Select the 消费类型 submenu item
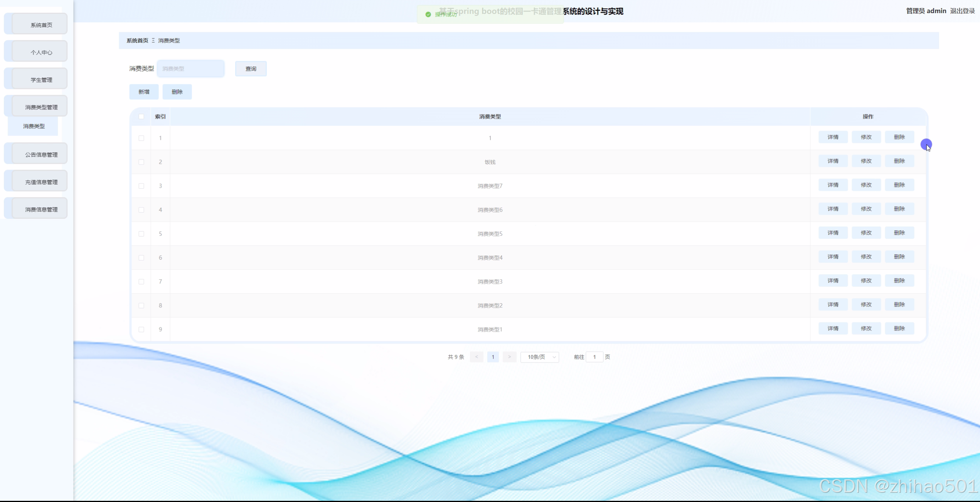Image resolution: width=980 pixels, height=502 pixels. 34,126
